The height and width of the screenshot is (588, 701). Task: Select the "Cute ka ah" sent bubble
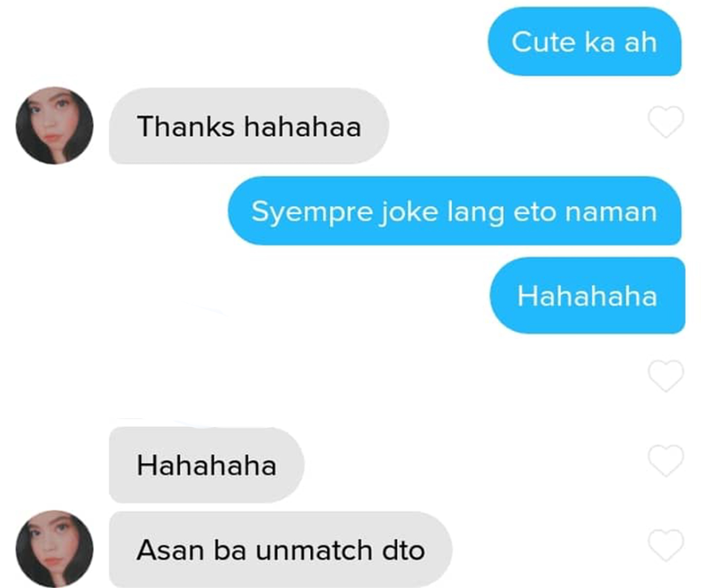584,42
